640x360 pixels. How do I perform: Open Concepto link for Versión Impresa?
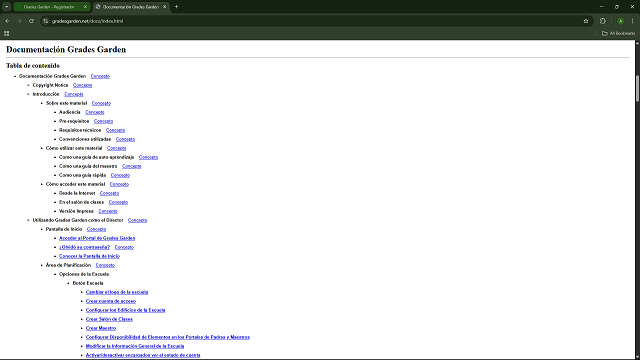(108, 211)
